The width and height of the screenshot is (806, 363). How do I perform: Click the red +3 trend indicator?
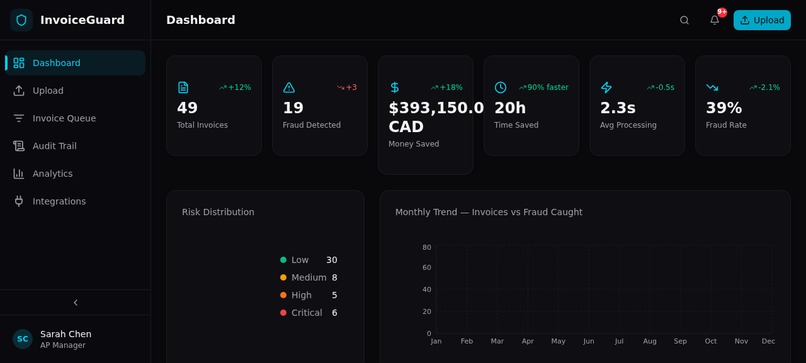[x=346, y=87]
